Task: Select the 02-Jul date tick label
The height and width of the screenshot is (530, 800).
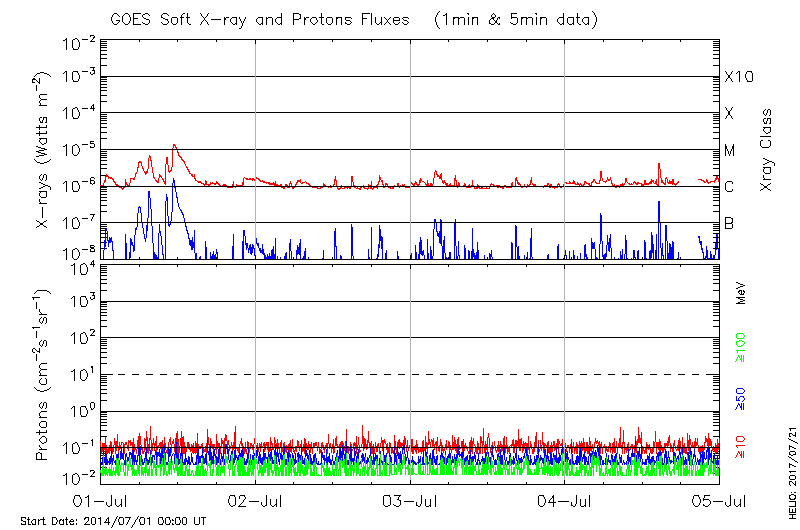Action: [x=256, y=500]
